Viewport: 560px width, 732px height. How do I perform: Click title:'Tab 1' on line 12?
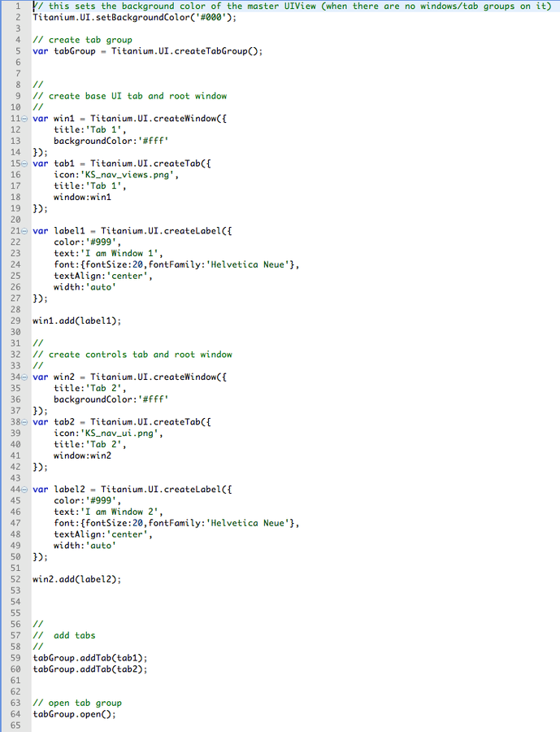89,130
